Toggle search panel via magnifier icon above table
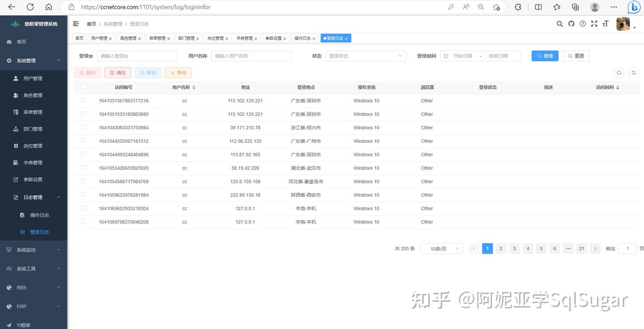Screen dimensions: 644x329 (619, 72)
